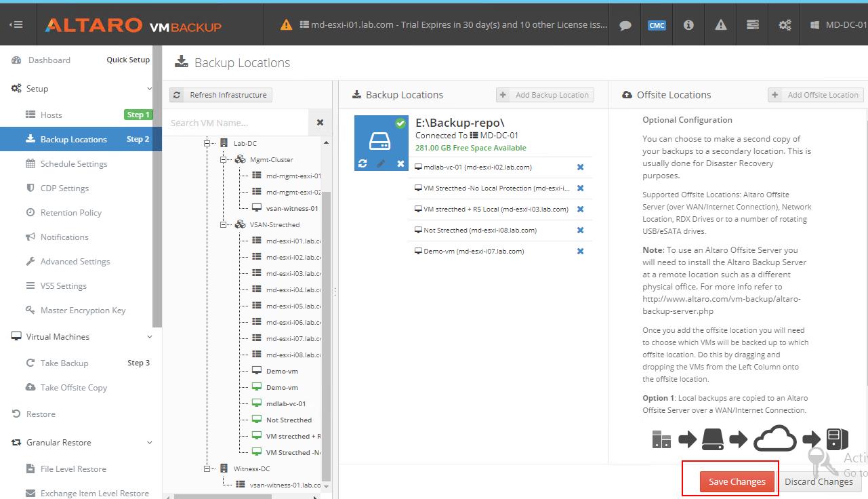Open the alerts triangle icon in the top bar
This screenshot has height=499, width=868.
pos(721,25)
